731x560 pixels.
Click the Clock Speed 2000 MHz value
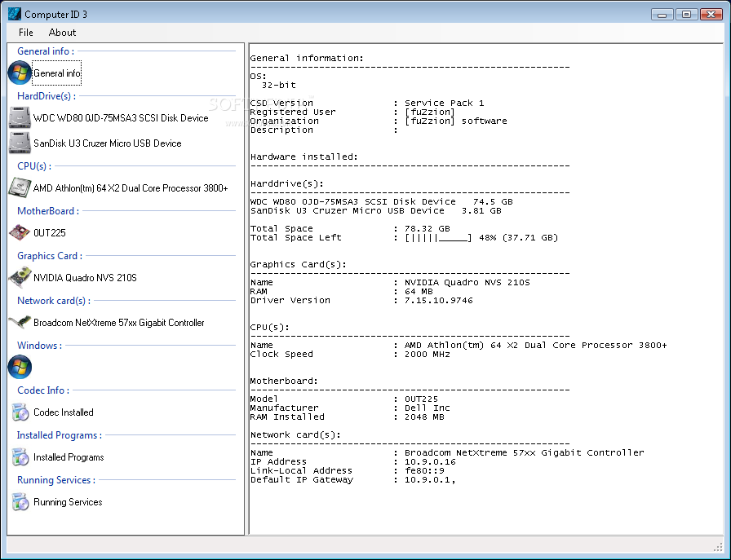(427, 354)
